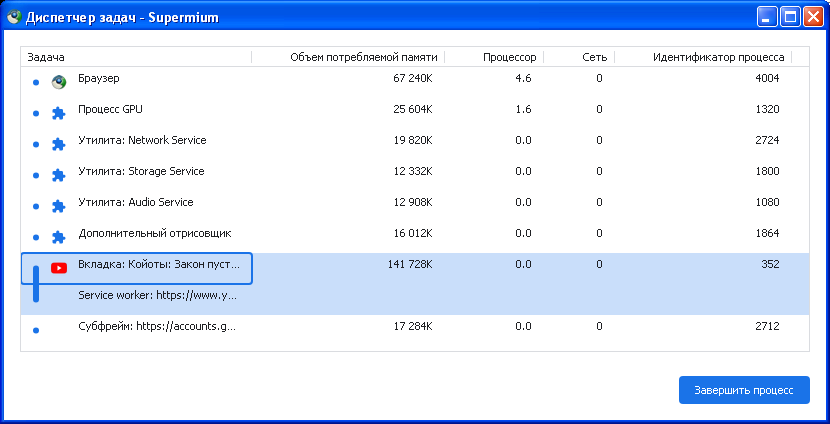This screenshot has width=830, height=424.
Task: Click the Supermium icon in the title bar
Action: (x=14, y=17)
